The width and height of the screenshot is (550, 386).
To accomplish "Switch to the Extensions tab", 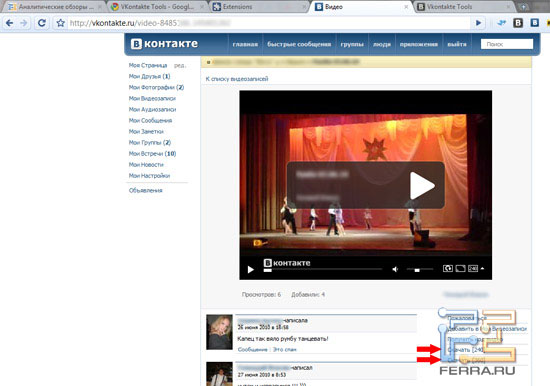I will (260, 7).
